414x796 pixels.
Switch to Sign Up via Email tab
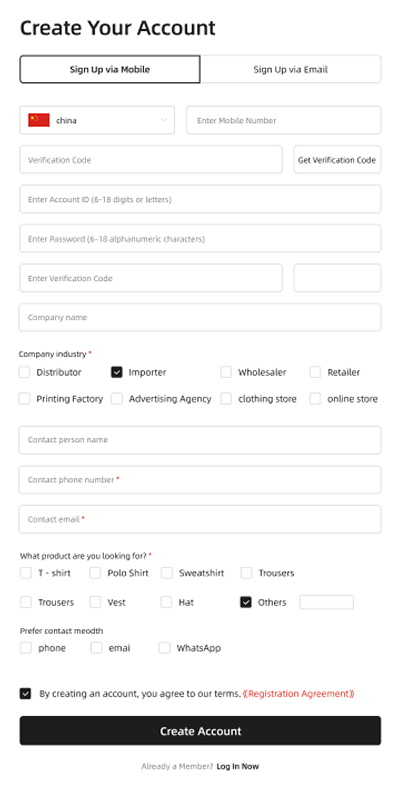coord(291,70)
